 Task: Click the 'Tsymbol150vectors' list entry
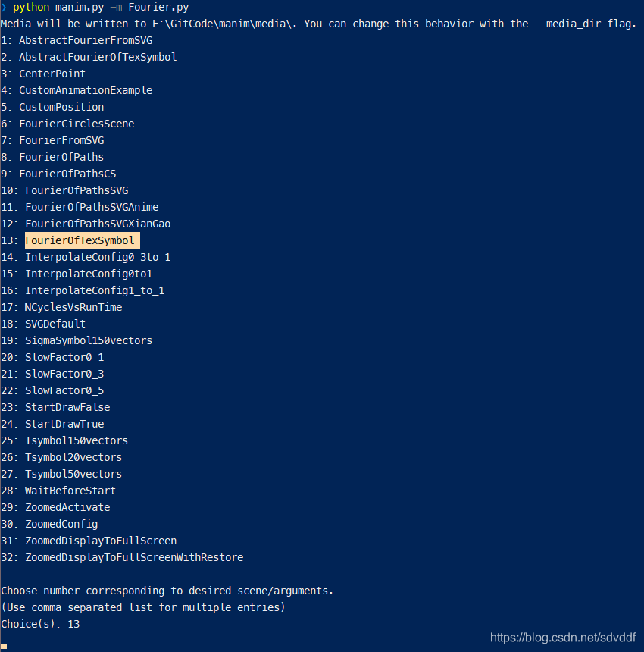click(x=77, y=440)
